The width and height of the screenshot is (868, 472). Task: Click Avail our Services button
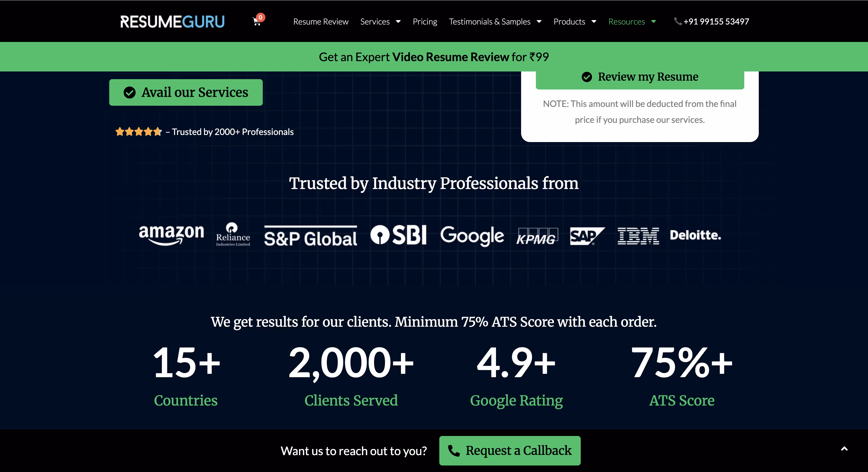coord(186,92)
